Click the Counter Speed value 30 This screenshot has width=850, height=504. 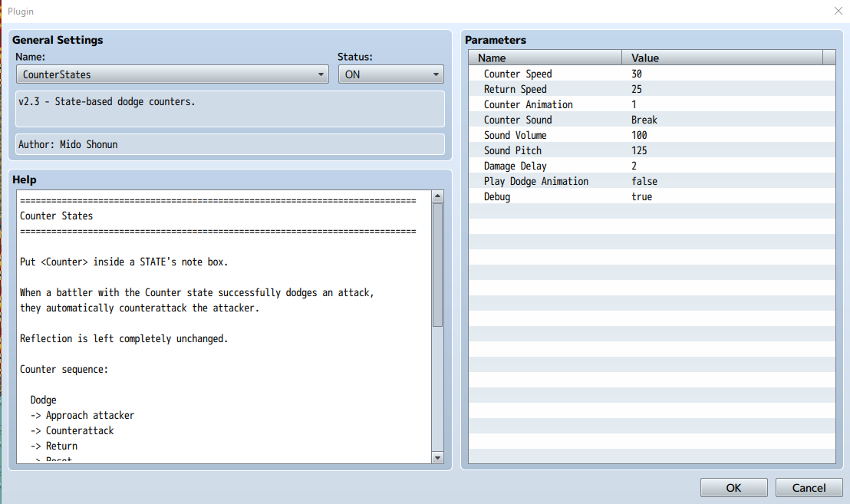tap(637, 74)
